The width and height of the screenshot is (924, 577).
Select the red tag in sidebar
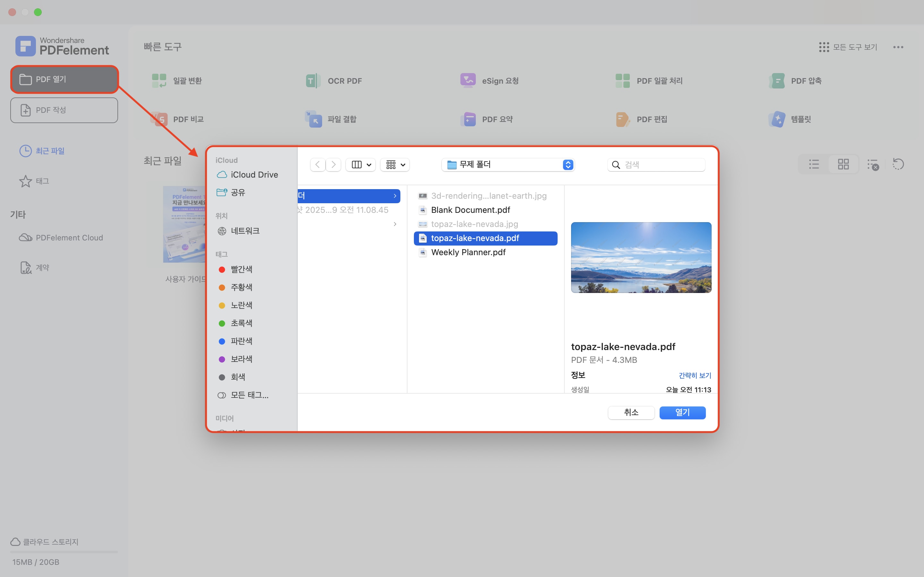[241, 269]
